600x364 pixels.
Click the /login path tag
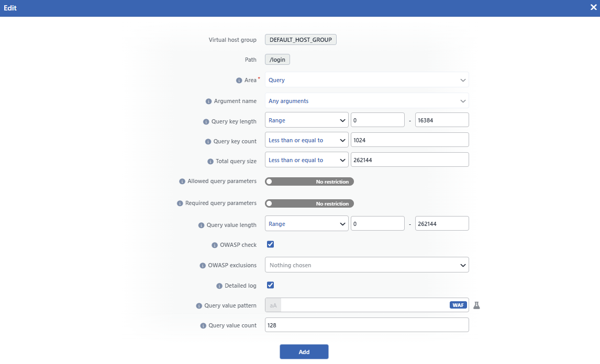pos(277,60)
